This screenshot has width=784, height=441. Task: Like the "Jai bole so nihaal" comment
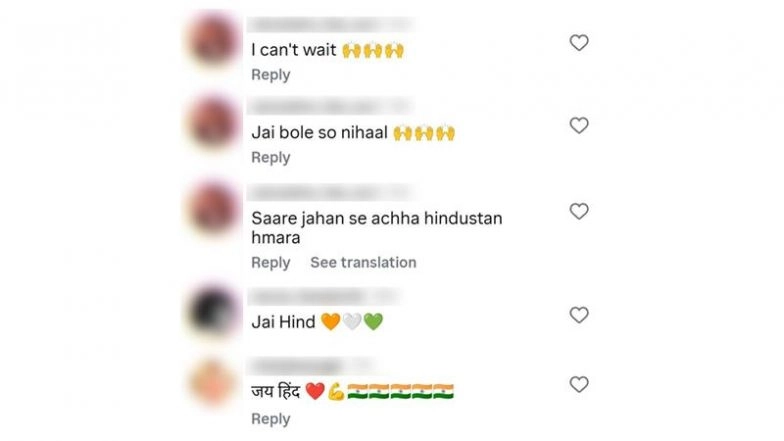click(x=579, y=126)
